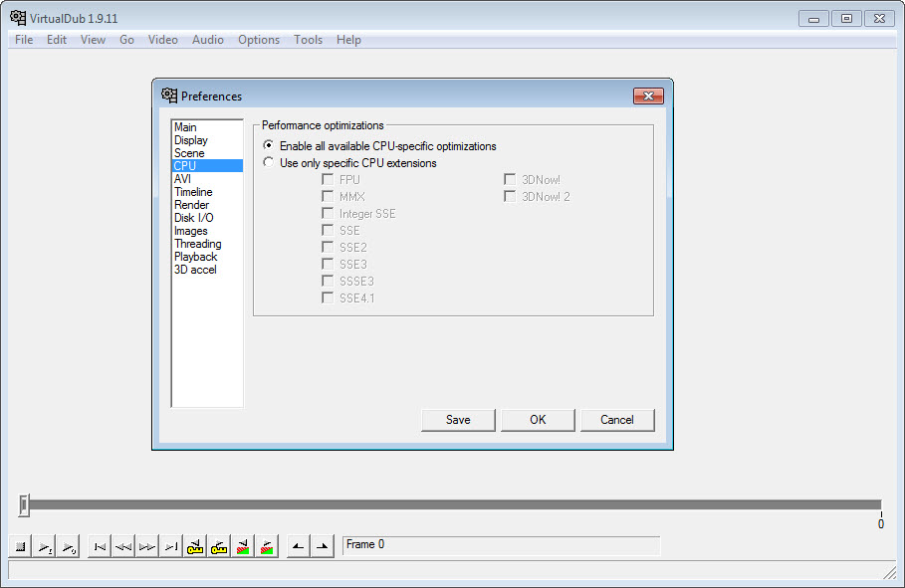The image size is (905, 588).
Task: Select 3D accel in the preferences list
Action: pyautogui.click(x=207, y=270)
